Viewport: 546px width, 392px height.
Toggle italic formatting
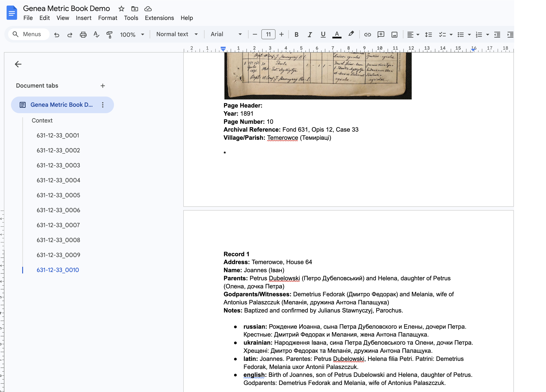tap(310, 34)
